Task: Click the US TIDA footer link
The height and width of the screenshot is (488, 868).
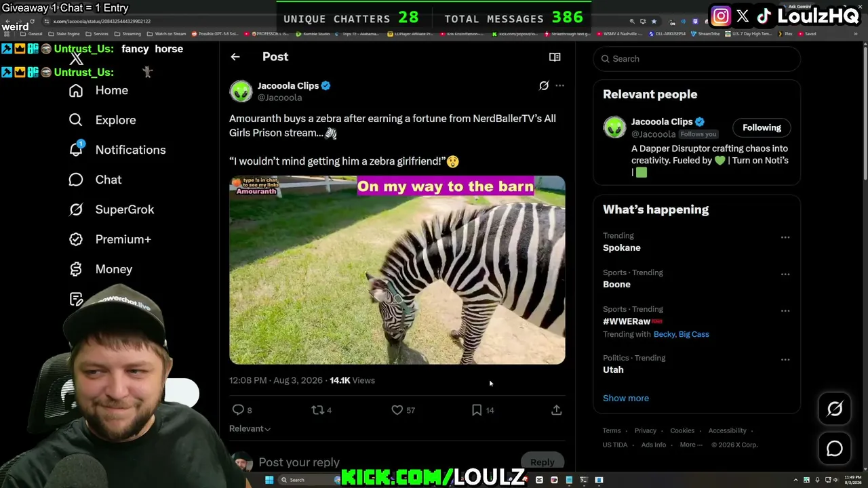Action: [x=615, y=445]
